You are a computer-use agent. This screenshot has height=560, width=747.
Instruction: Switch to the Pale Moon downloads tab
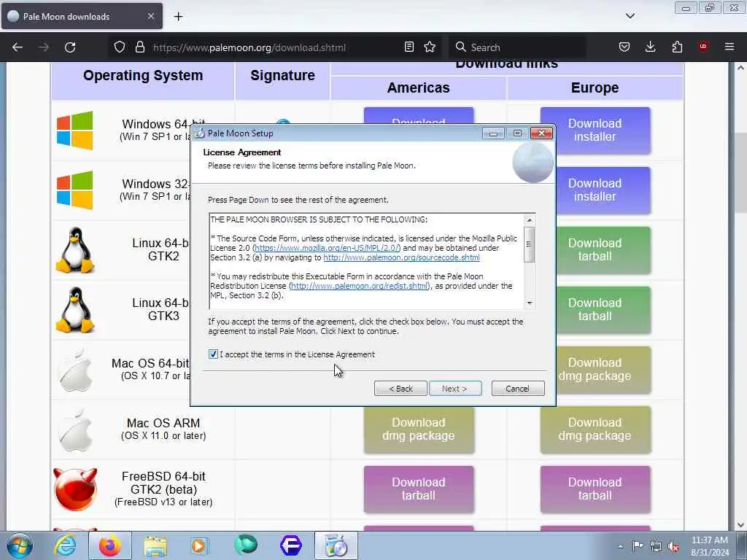click(82, 16)
